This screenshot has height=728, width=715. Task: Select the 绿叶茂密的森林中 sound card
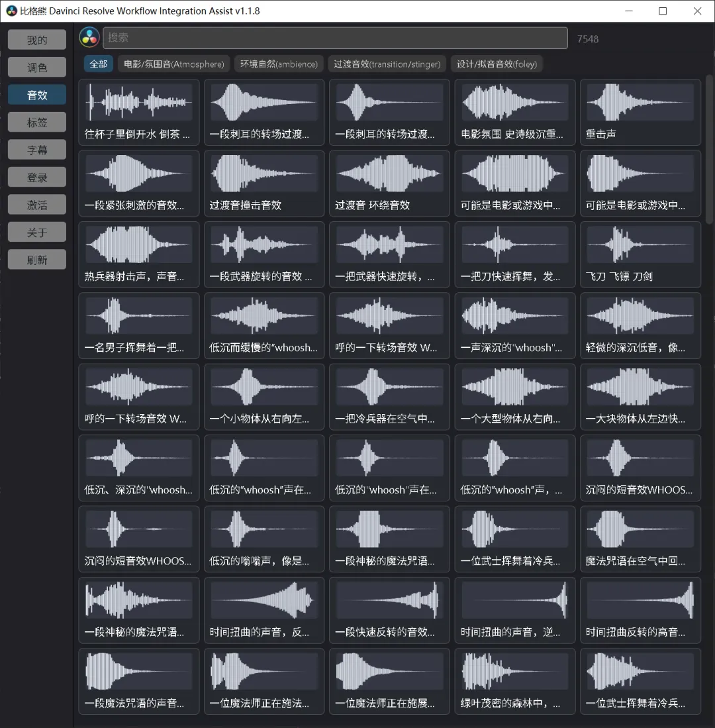pyautogui.click(x=515, y=681)
